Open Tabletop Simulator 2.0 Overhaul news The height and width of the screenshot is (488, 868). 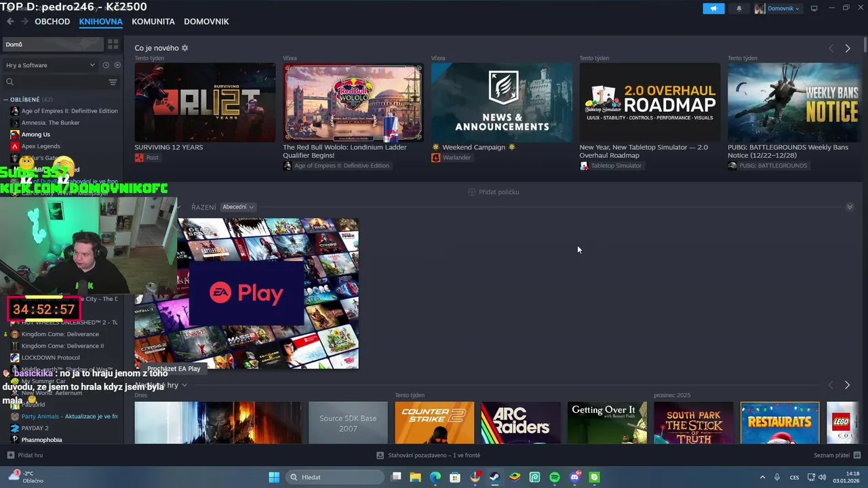(x=650, y=102)
